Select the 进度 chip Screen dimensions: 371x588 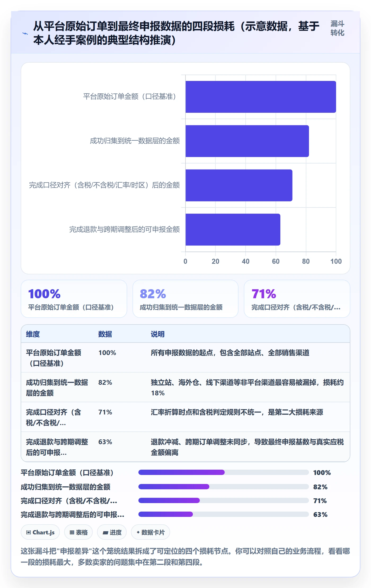[112, 532]
